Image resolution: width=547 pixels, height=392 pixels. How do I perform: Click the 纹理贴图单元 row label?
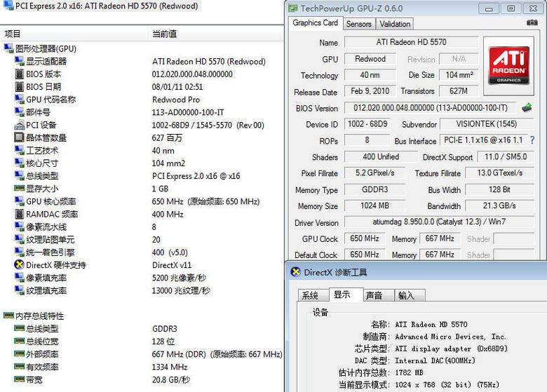[50, 240]
